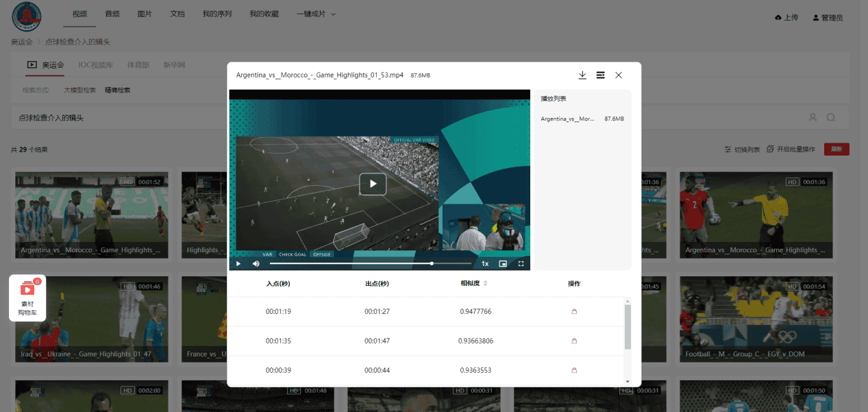Open the 素材购物车 floating cart
Screen dimensions: 868x412
coord(27,298)
